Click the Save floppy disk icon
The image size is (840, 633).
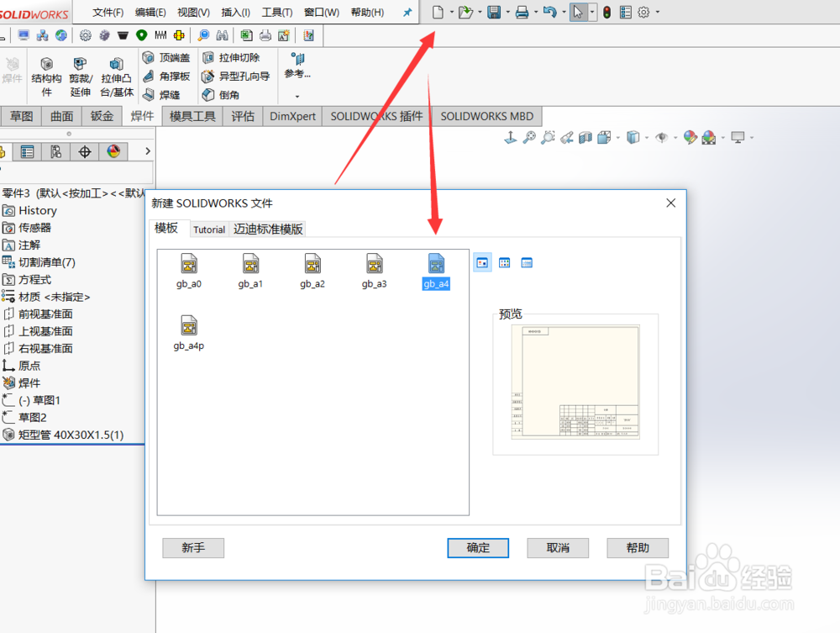(494, 12)
